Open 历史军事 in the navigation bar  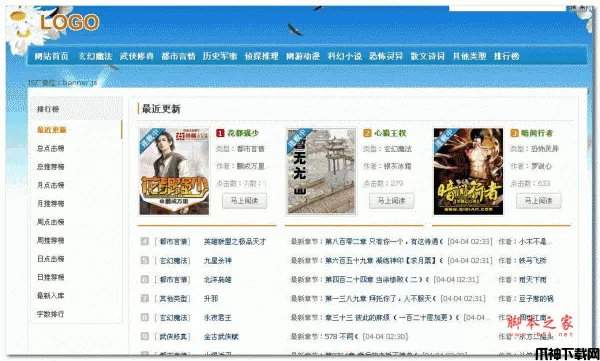pos(220,56)
